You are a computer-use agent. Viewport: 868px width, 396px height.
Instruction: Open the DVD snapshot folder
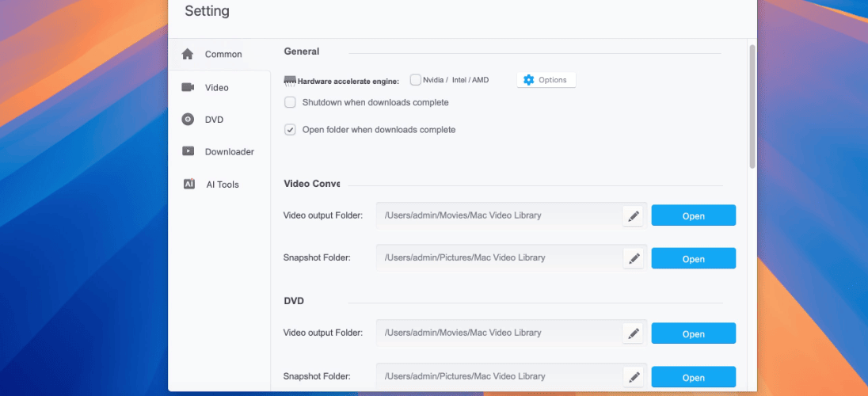(693, 377)
